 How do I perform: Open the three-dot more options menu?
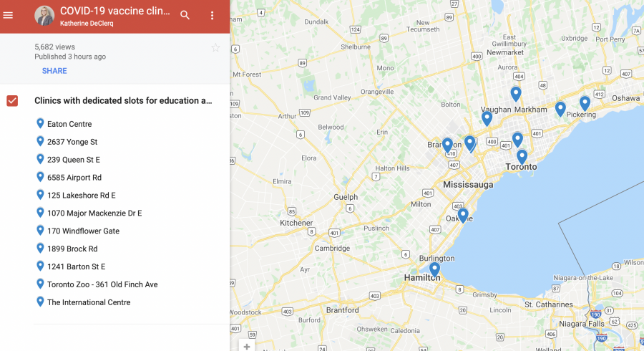(x=212, y=15)
